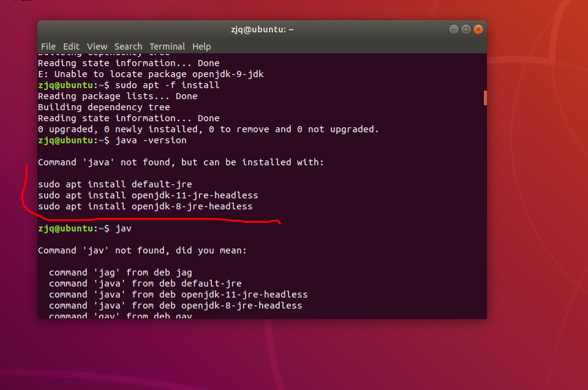Click the line 'sudo apt install openjdk-8-jre-headless'
Image resolution: width=588 pixels, height=390 pixels.
146,206
